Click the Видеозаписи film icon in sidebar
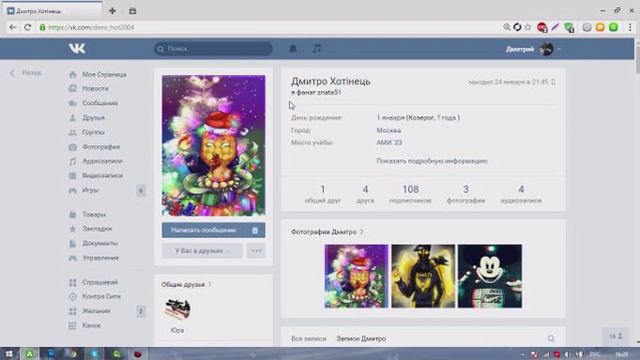640x360 pixels. click(73, 176)
